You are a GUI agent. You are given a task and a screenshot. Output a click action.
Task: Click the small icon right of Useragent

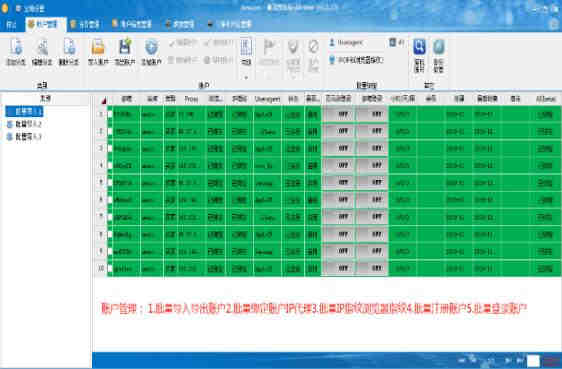click(x=392, y=42)
